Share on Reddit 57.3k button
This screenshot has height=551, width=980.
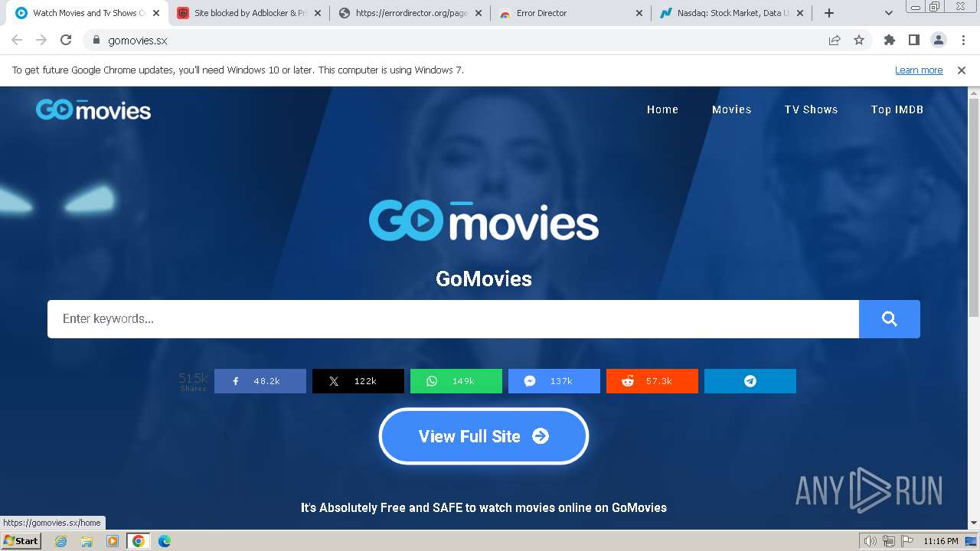point(652,381)
